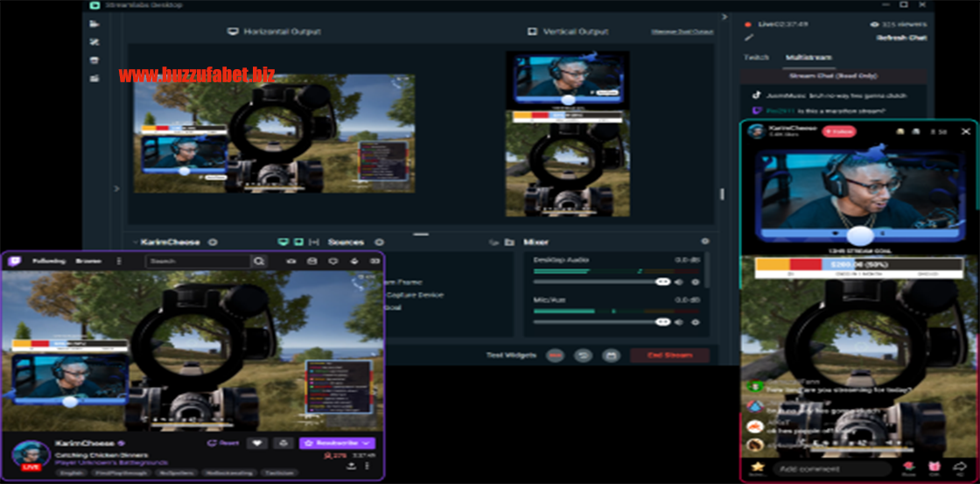Click add folder icon left of Mixer
The image size is (980, 484).
508,242
